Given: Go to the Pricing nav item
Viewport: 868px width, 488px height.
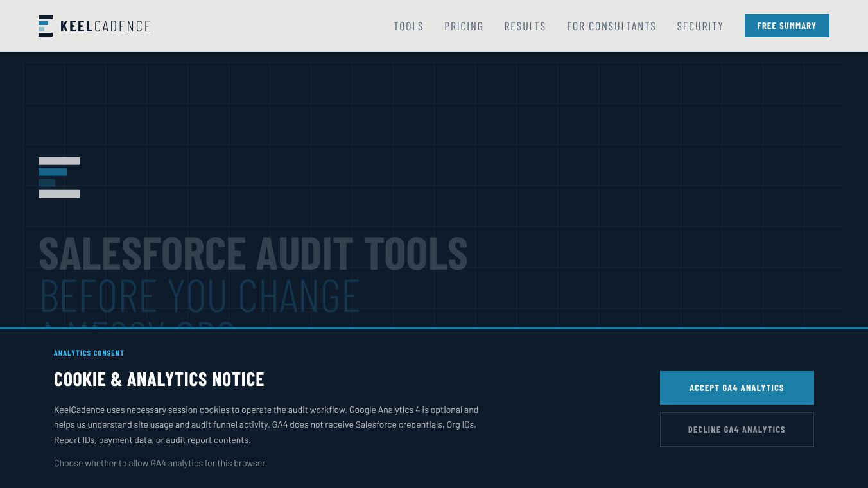Looking at the screenshot, I should (x=464, y=26).
